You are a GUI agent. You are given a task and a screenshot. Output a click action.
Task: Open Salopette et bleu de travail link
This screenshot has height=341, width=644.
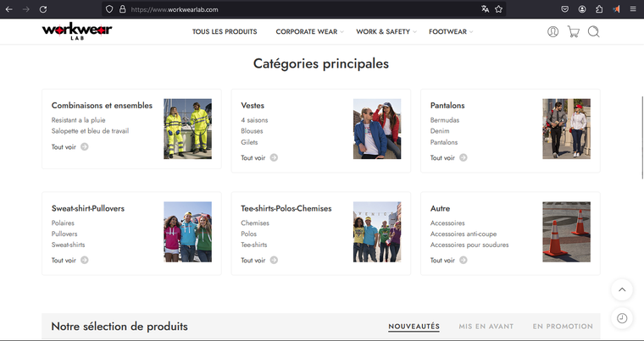coord(90,131)
